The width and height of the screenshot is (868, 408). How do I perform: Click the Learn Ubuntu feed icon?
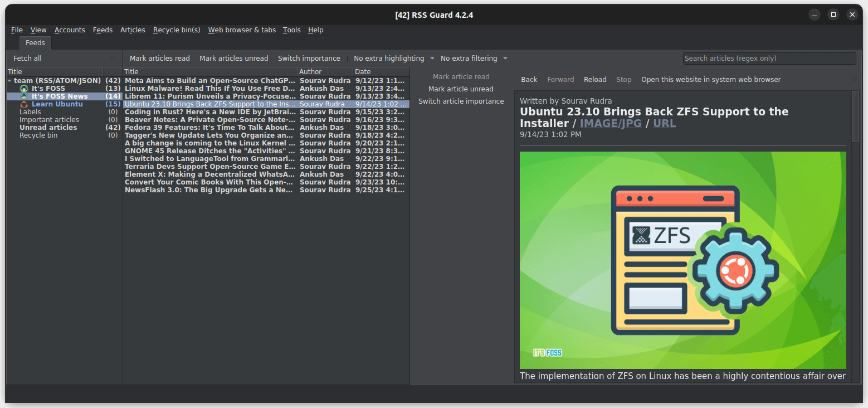pyautogui.click(x=24, y=104)
